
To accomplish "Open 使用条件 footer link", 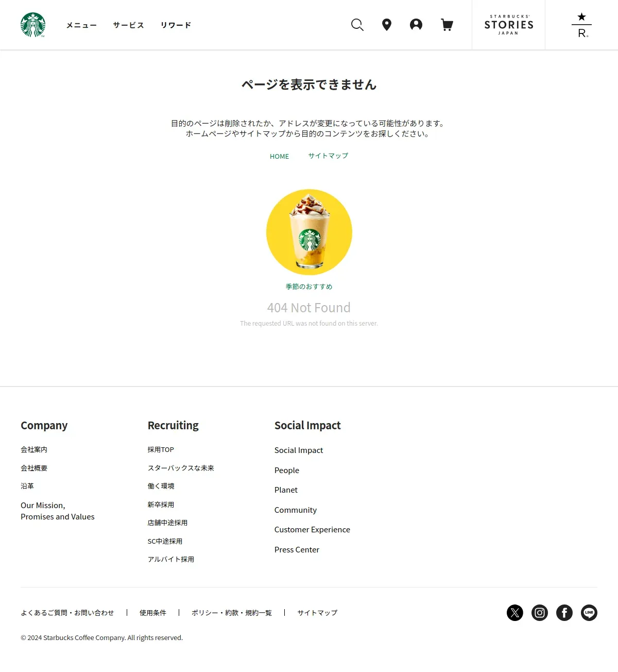I will coord(153,613).
